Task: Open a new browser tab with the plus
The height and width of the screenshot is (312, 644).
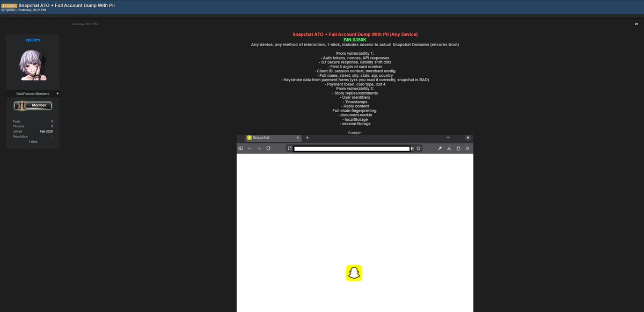Action: (307, 137)
